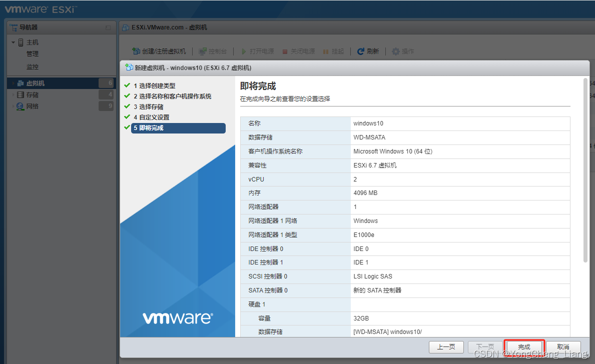Click the Navigator (导航器) panel icon

[x=14, y=27]
